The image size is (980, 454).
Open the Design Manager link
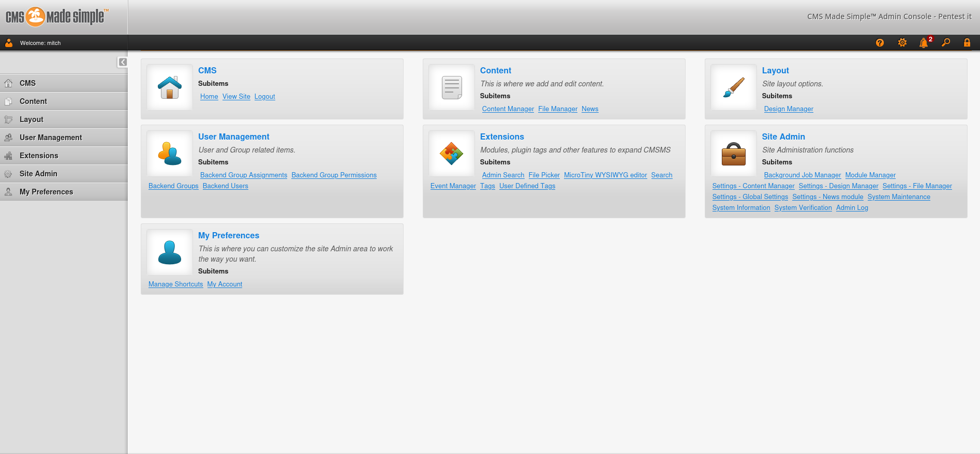[789, 109]
